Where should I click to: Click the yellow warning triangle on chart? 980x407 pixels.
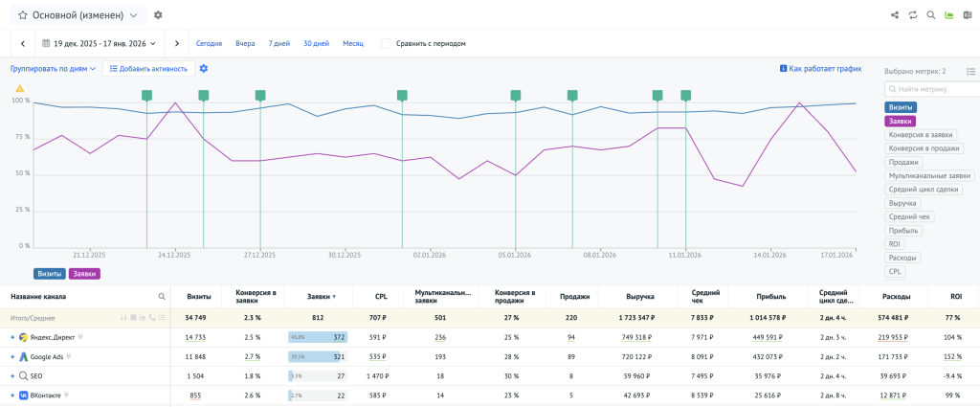coord(19,88)
